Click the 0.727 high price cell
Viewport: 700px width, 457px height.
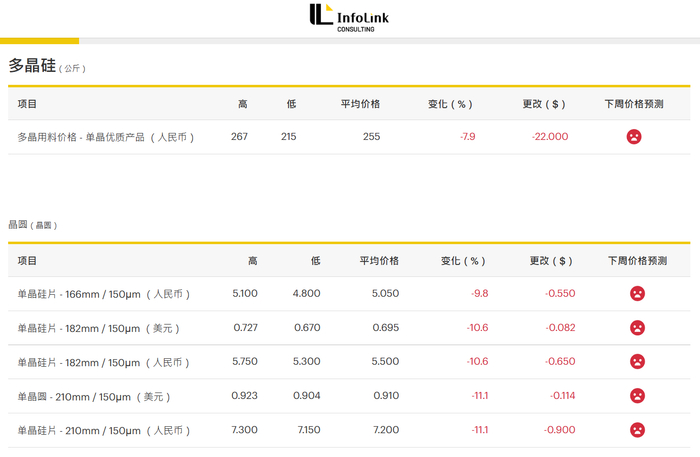pos(245,328)
